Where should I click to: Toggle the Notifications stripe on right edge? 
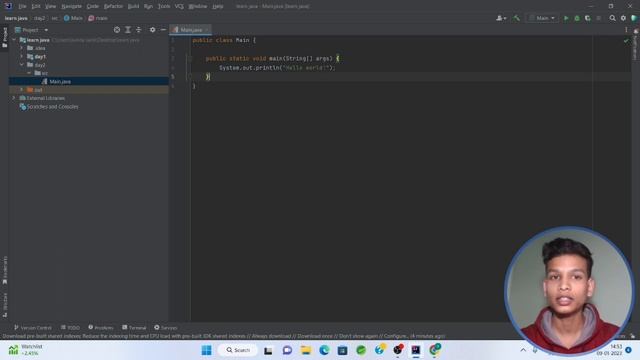click(636, 45)
